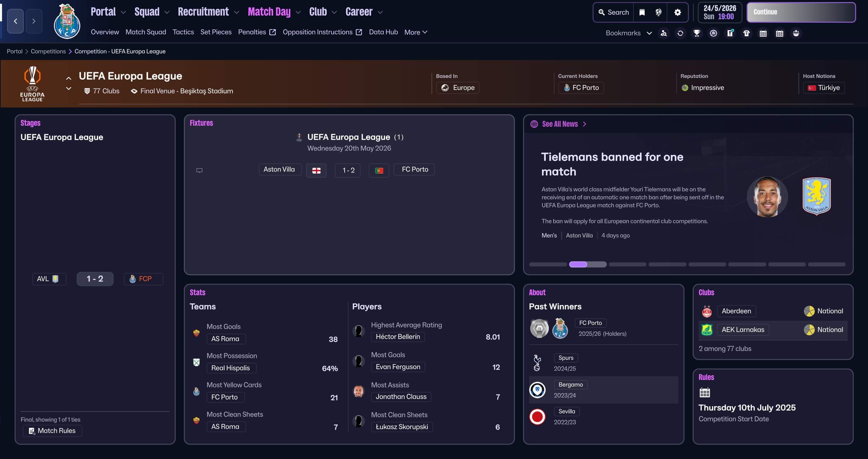
Task: Open the Tactics tab
Action: click(183, 32)
